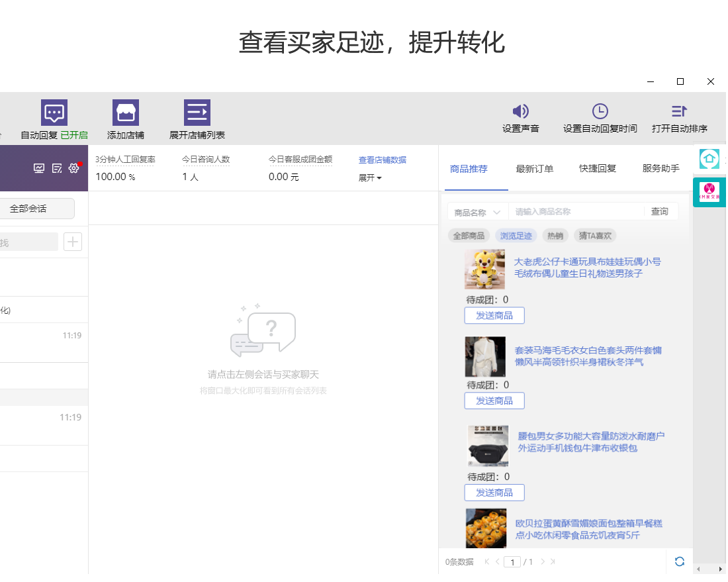The image size is (728, 582).
Task: Select the 浏览足迹 filter chip
Action: pyautogui.click(x=516, y=236)
